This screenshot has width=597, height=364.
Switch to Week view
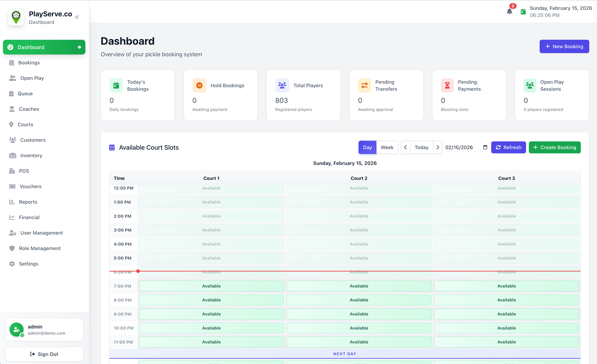coord(387,147)
